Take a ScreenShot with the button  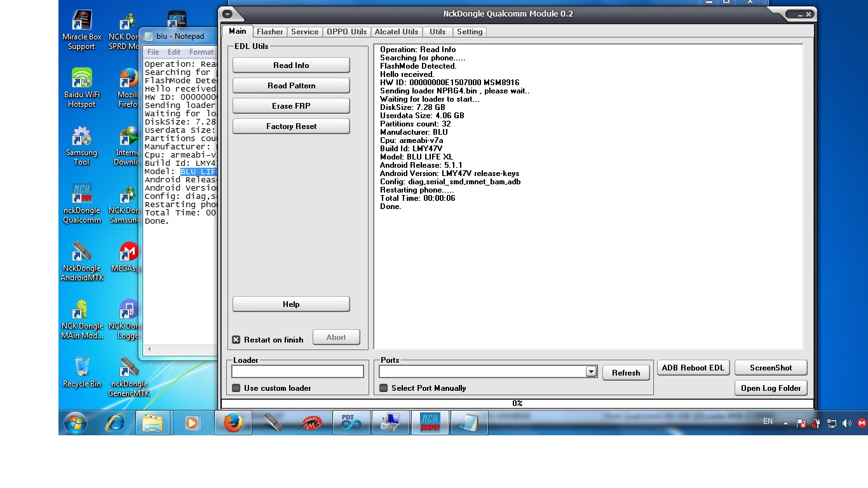click(771, 368)
